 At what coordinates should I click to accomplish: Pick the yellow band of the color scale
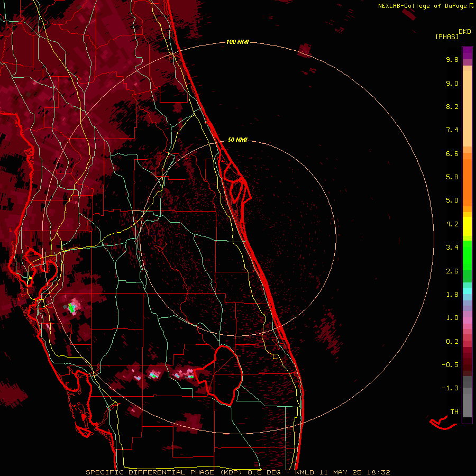click(x=467, y=226)
